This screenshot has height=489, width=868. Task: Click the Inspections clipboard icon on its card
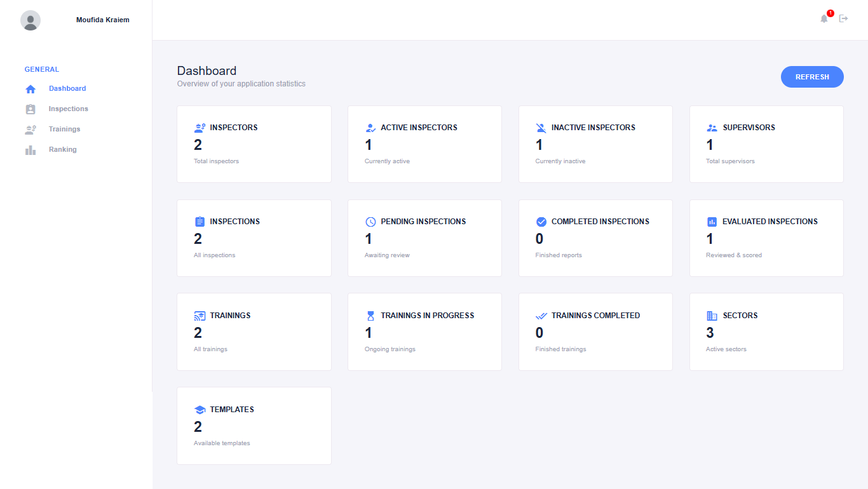pyautogui.click(x=200, y=221)
